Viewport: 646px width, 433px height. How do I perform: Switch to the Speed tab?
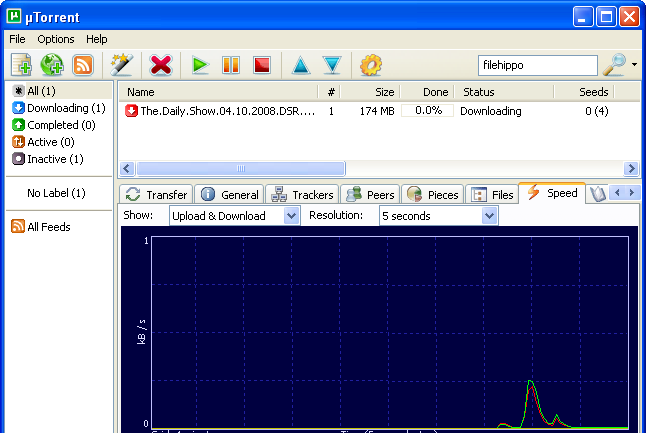point(552,192)
